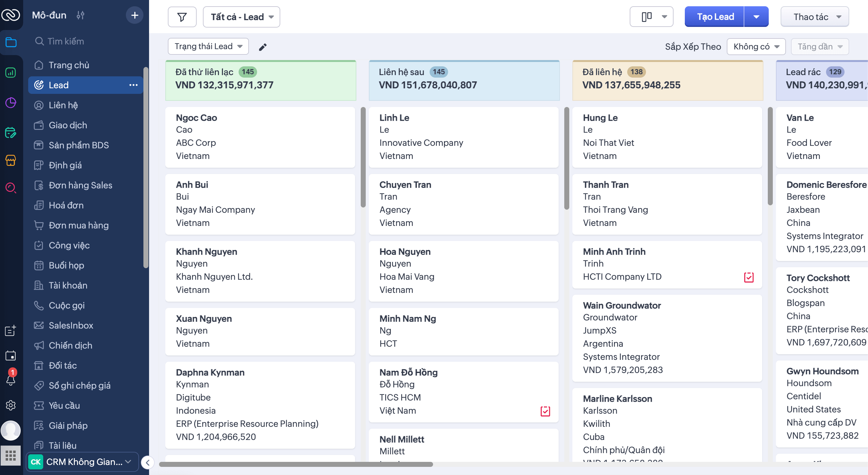Screen dimensions: 868x475
Task: Open the Đối tác module
Action: click(85, 365)
